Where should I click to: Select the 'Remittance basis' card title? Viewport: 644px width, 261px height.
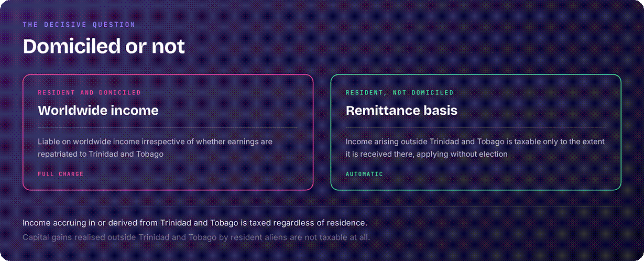coord(401,111)
